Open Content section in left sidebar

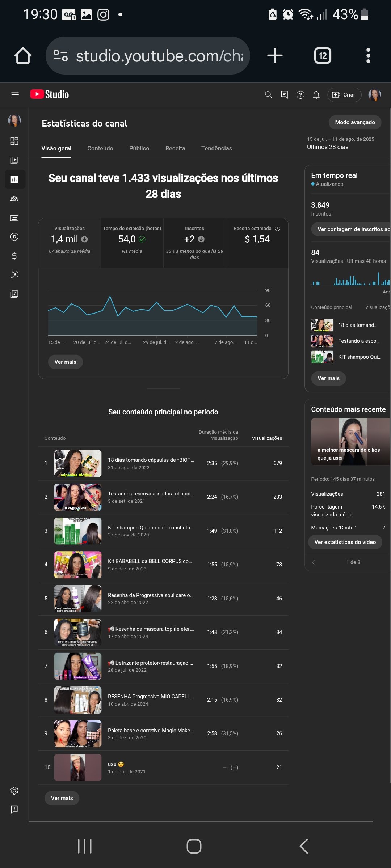tap(14, 160)
